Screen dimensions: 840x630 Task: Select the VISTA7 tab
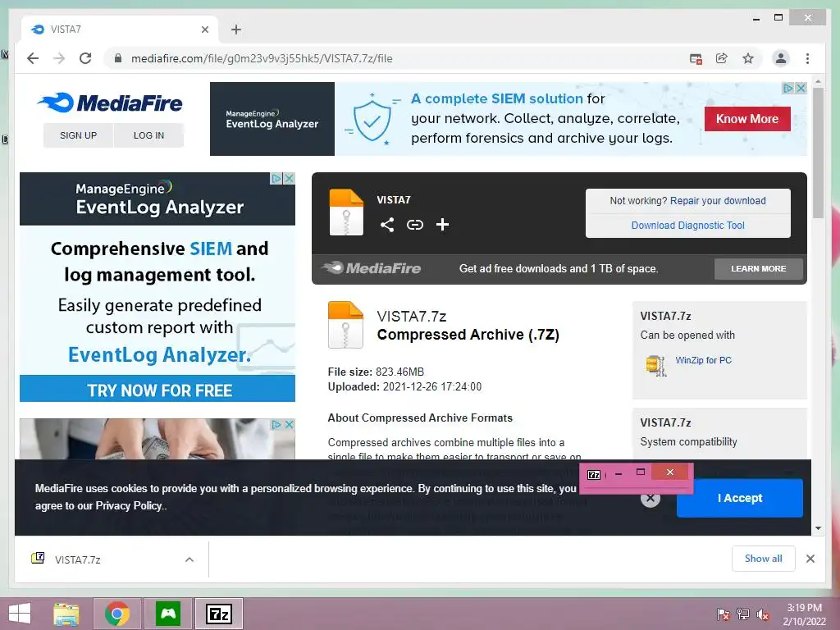tap(120, 30)
